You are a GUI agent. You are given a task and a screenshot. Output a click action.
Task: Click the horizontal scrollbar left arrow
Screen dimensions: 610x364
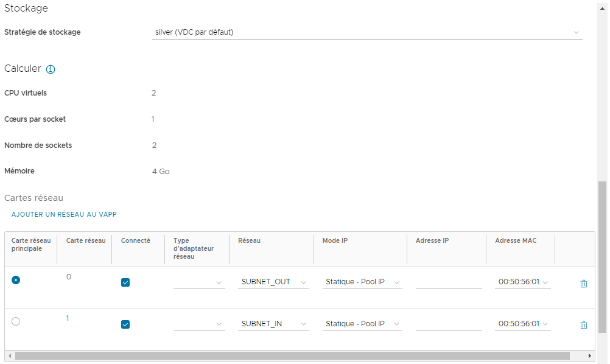click(10, 356)
